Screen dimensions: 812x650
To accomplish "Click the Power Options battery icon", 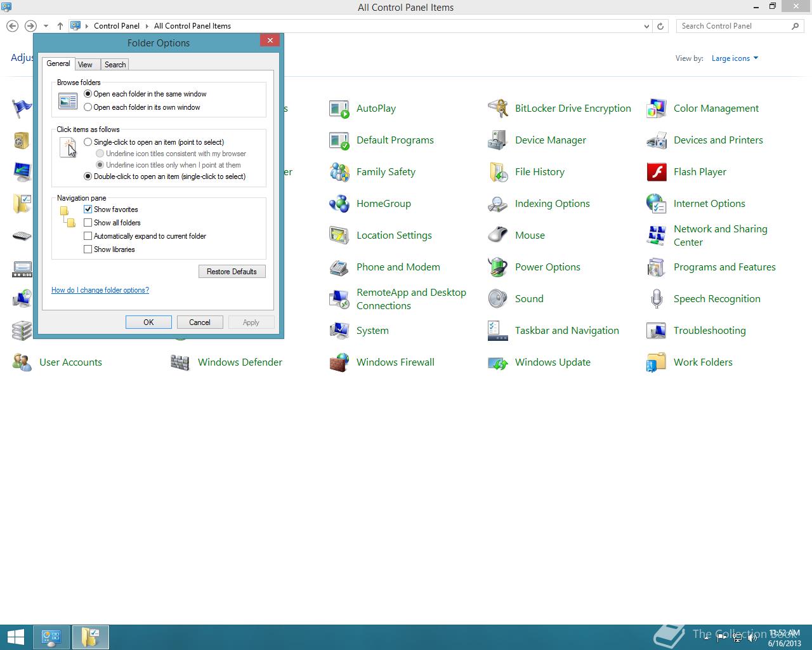I will coord(498,267).
